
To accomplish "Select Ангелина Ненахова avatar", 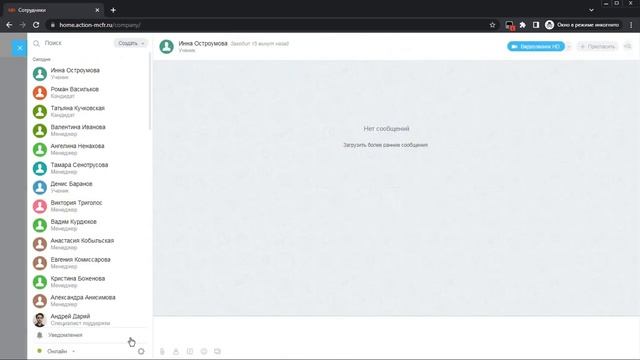I will pyautogui.click(x=40, y=149).
